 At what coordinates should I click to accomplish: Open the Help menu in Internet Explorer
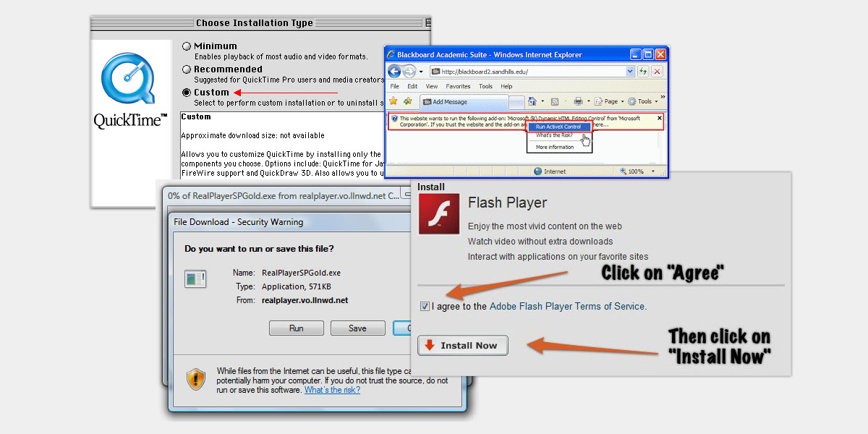(x=506, y=86)
